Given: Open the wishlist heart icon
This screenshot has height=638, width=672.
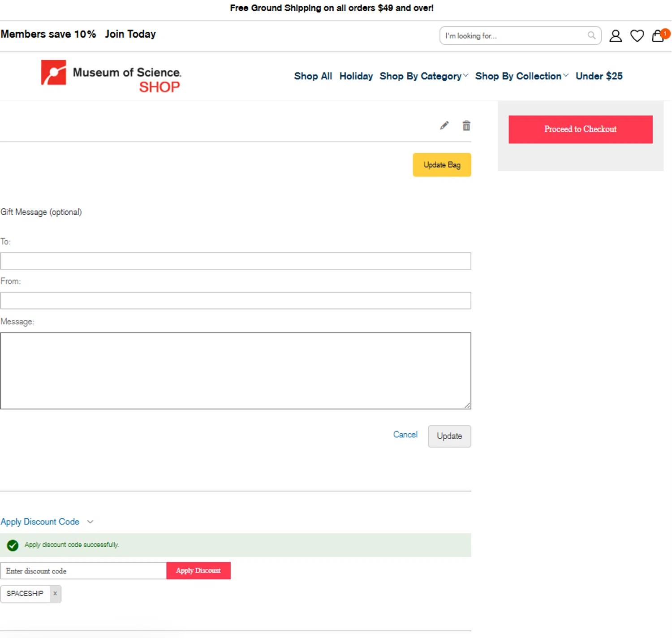Looking at the screenshot, I should (x=637, y=36).
